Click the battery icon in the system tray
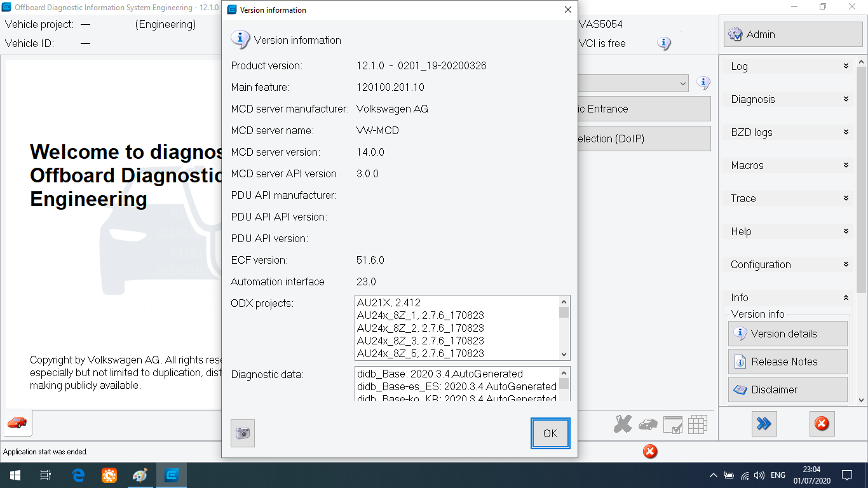This screenshot has height=488, width=868. pyautogui.click(x=729, y=475)
